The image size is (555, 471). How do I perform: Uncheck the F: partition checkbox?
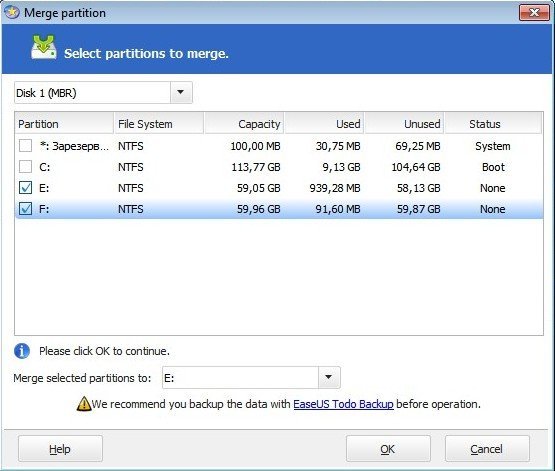tap(25, 209)
